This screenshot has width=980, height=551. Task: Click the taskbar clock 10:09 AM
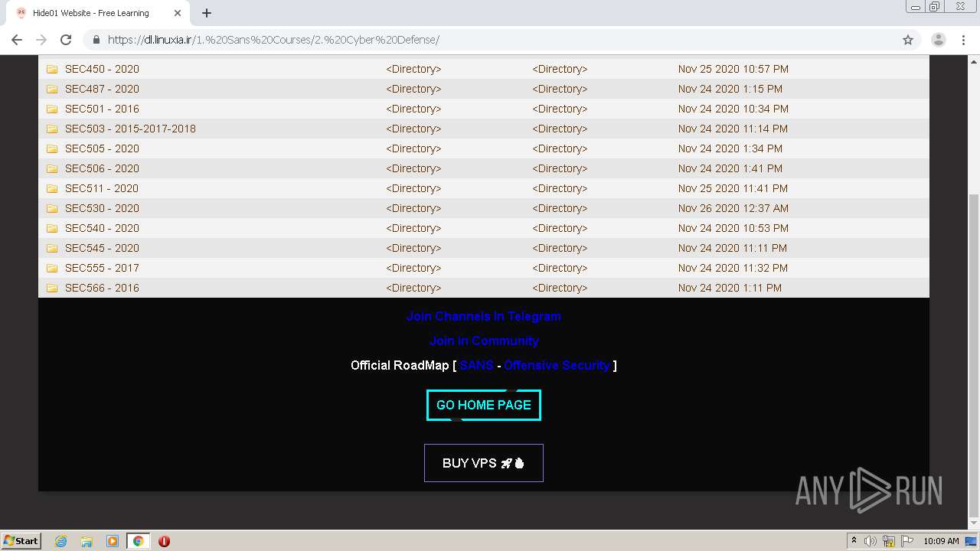coord(941,541)
